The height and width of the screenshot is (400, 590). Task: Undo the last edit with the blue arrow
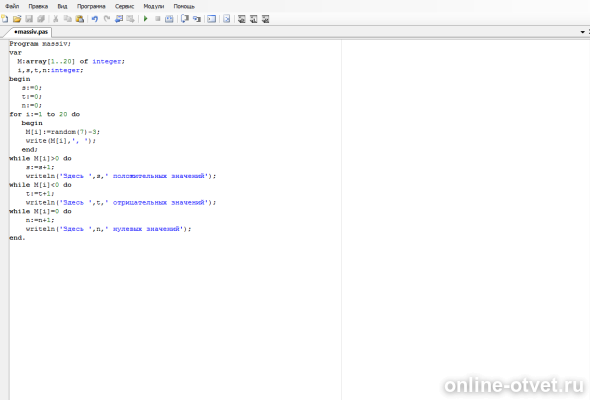coord(95,19)
